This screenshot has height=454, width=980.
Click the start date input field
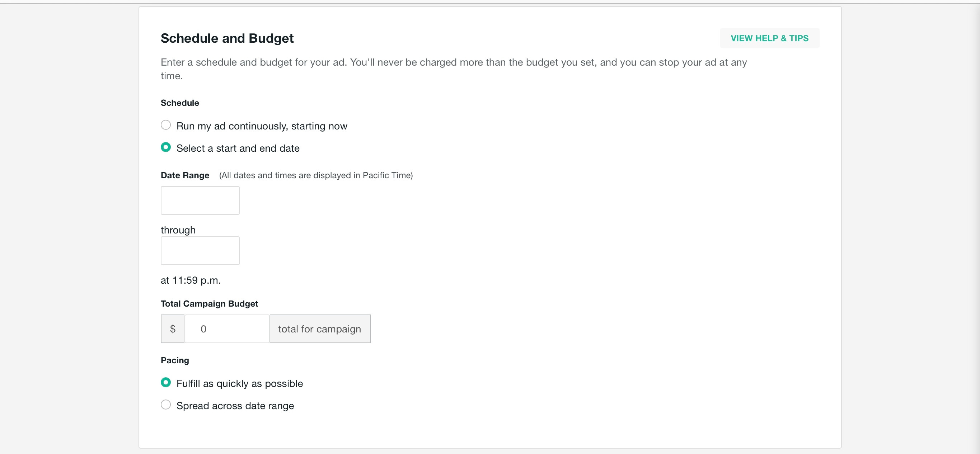(200, 200)
